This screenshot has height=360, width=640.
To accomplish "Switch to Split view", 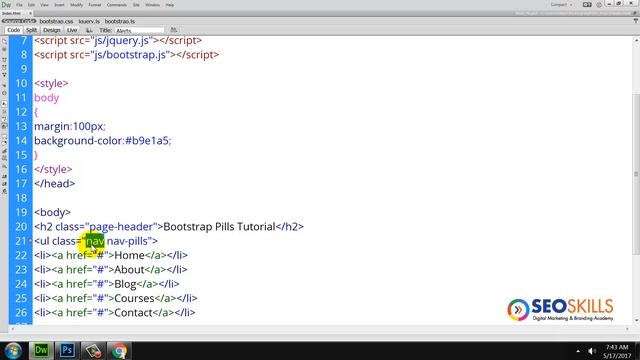I will [31, 30].
